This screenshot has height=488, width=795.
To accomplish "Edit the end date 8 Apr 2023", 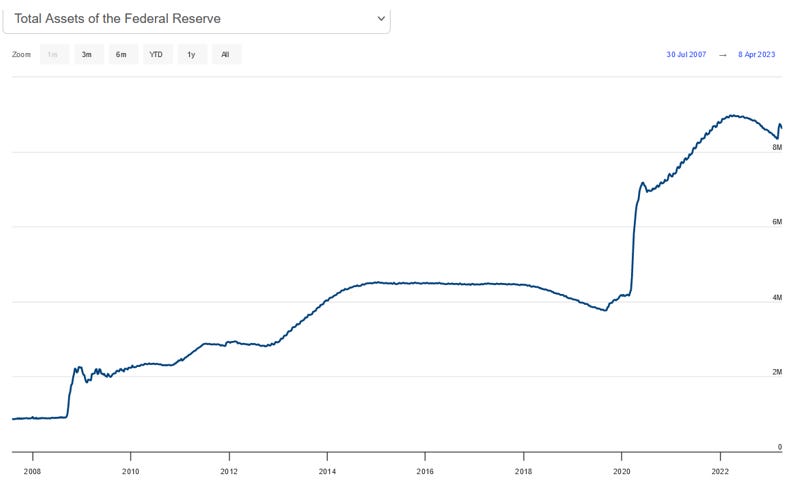I will tap(756, 54).
